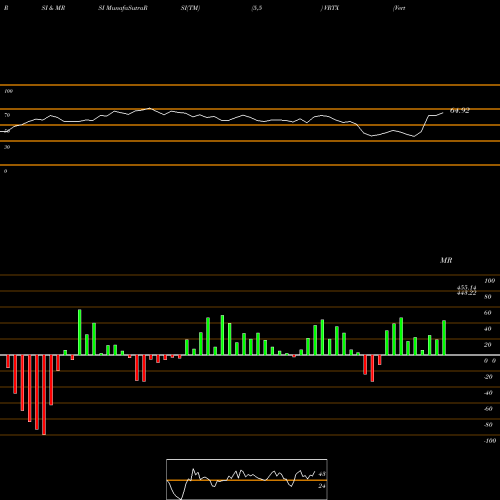The height and width of the screenshot is (500, 500).
Task: Click the 24 label in mini chart
Action: point(322,486)
